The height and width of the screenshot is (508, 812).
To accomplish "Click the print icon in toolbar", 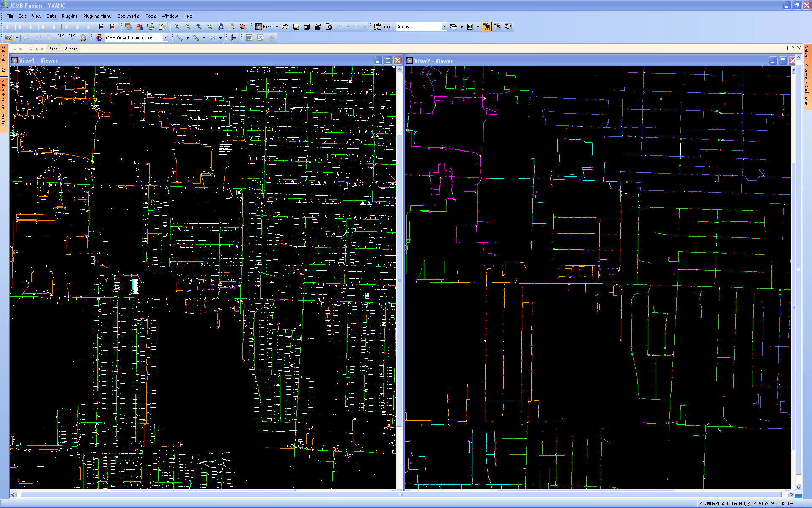I will 318,27.
